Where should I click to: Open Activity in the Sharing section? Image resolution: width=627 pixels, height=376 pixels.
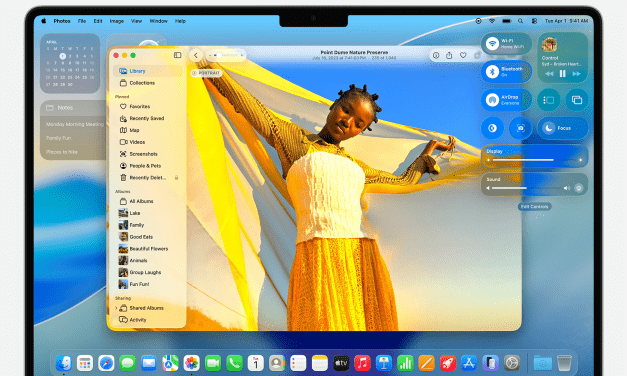coord(133,320)
